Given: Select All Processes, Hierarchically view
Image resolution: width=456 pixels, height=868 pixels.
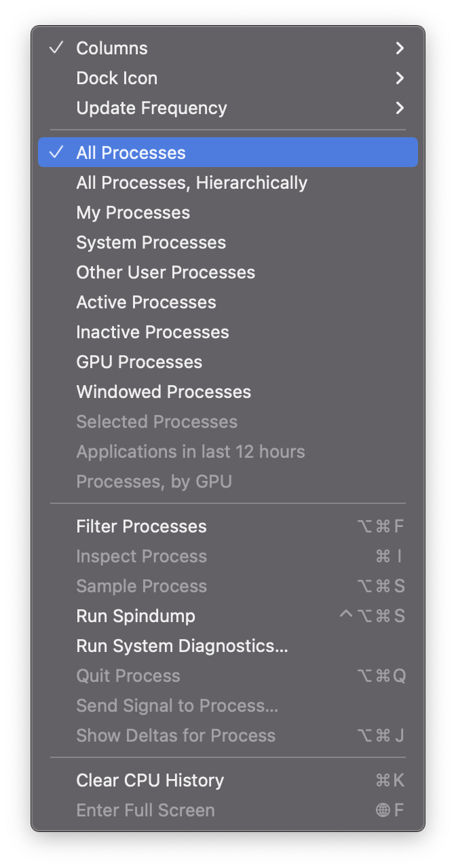Looking at the screenshot, I should 191,183.
